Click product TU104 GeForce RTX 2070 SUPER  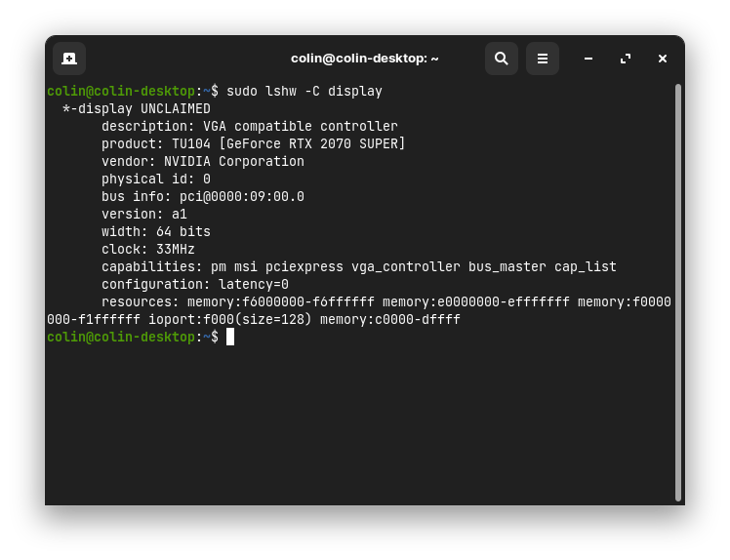point(254,143)
